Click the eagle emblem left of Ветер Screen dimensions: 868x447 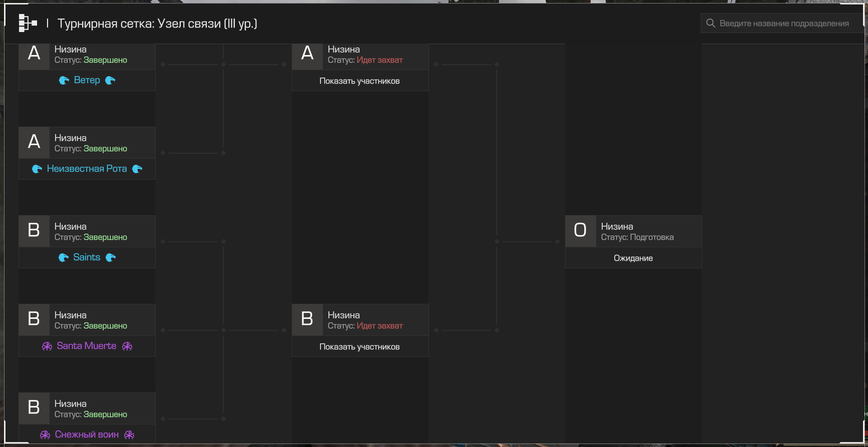click(64, 81)
